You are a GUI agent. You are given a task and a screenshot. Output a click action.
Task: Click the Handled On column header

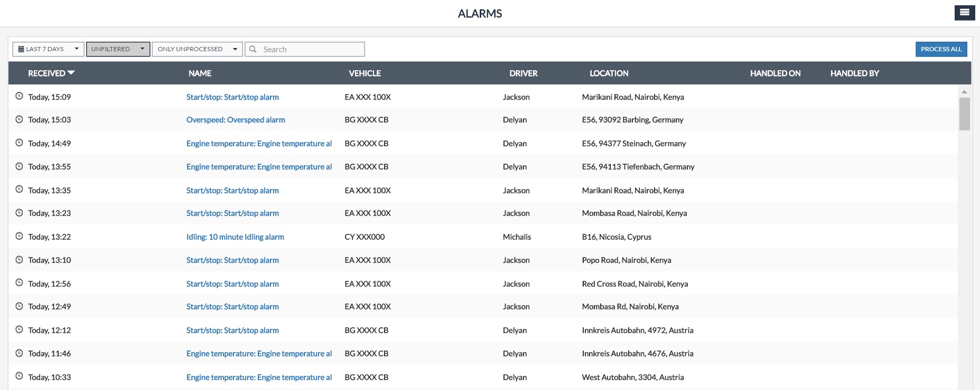click(775, 73)
